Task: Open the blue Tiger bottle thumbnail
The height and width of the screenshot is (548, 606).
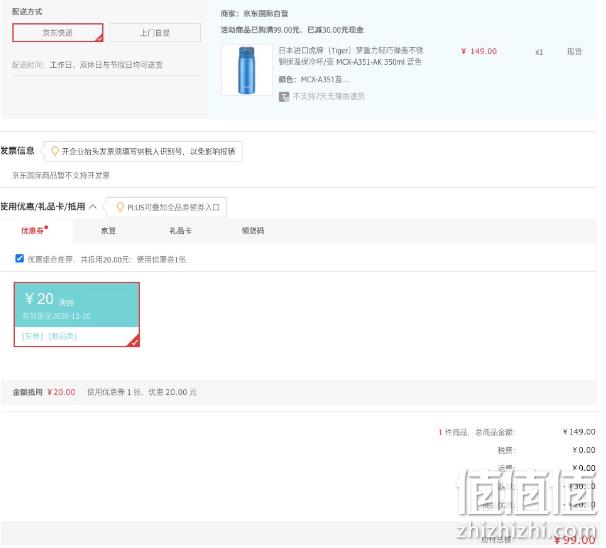Action: (x=247, y=70)
